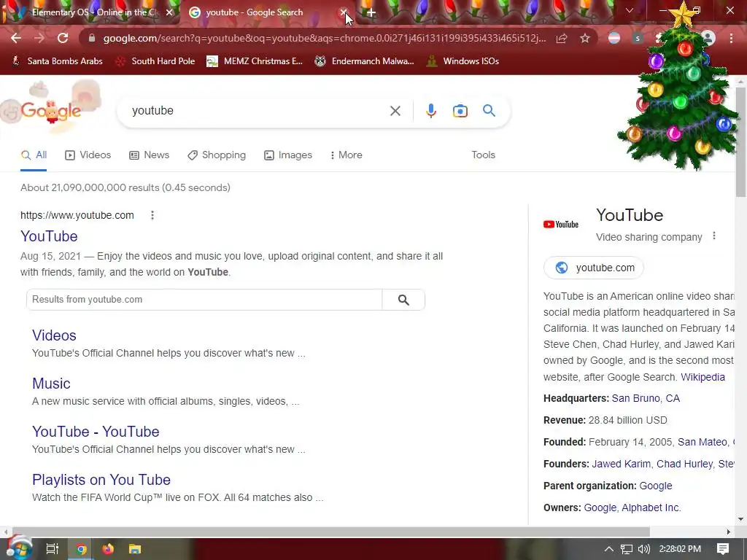Open the network icon in system tray
Screen dimensions: 747x560
(x=627, y=549)
